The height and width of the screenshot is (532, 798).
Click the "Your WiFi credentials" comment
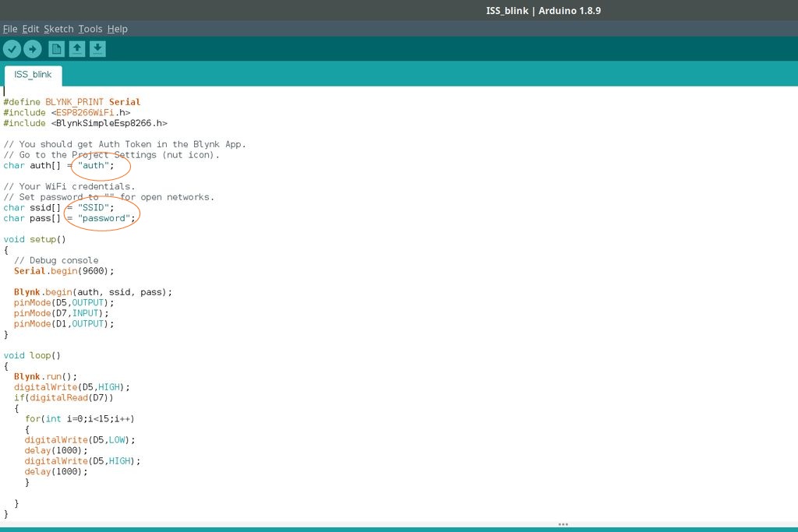69,187
